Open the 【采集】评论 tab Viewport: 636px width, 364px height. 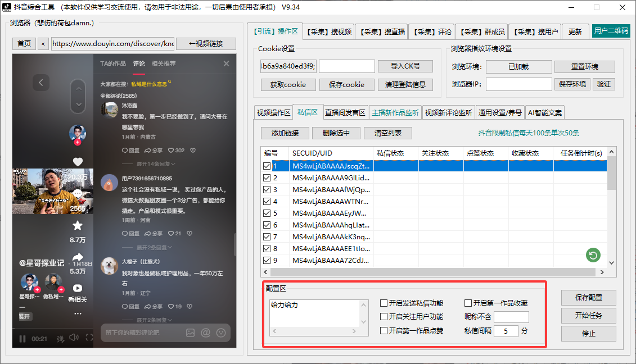click(431, 32)
